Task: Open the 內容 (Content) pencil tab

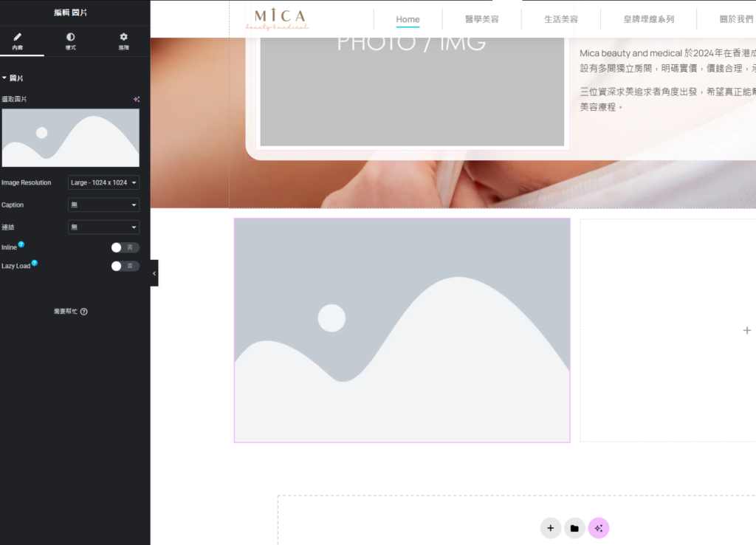Action: (x=18, y=41)
